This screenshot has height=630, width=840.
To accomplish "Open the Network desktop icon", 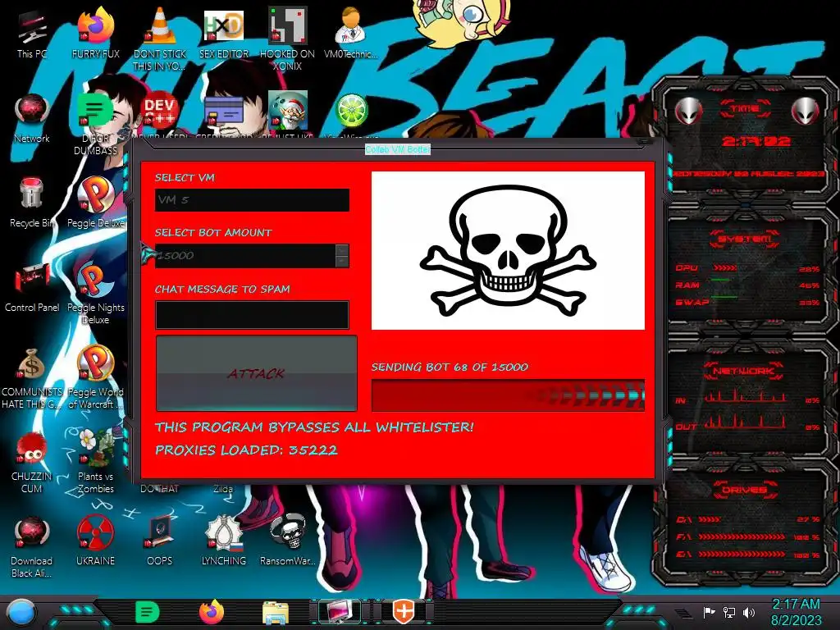I will (32, 119).
